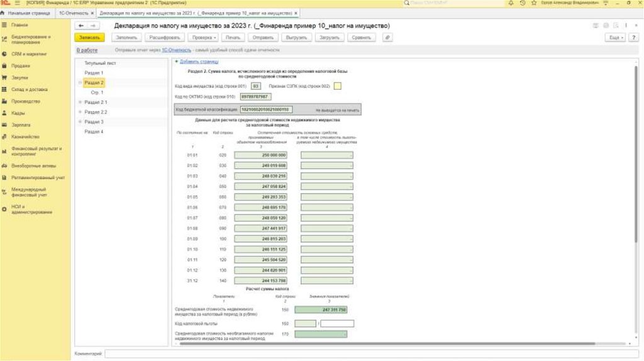Image resolution: width=644 pixels, height=361 pixels.
Task: Open favorites star icon in title bar
Action: pos(533,3)
